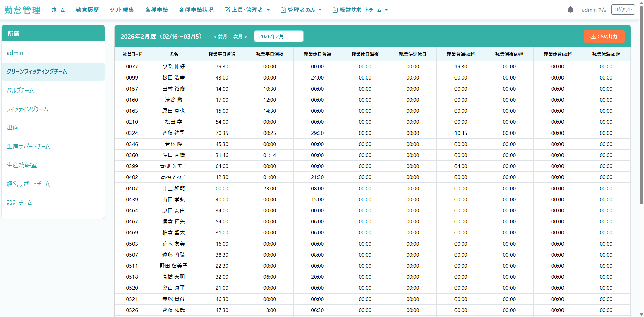This screenshot has height=317, width=644.
Task: Go to previous month 前月 link
Action: pos(220,37)
